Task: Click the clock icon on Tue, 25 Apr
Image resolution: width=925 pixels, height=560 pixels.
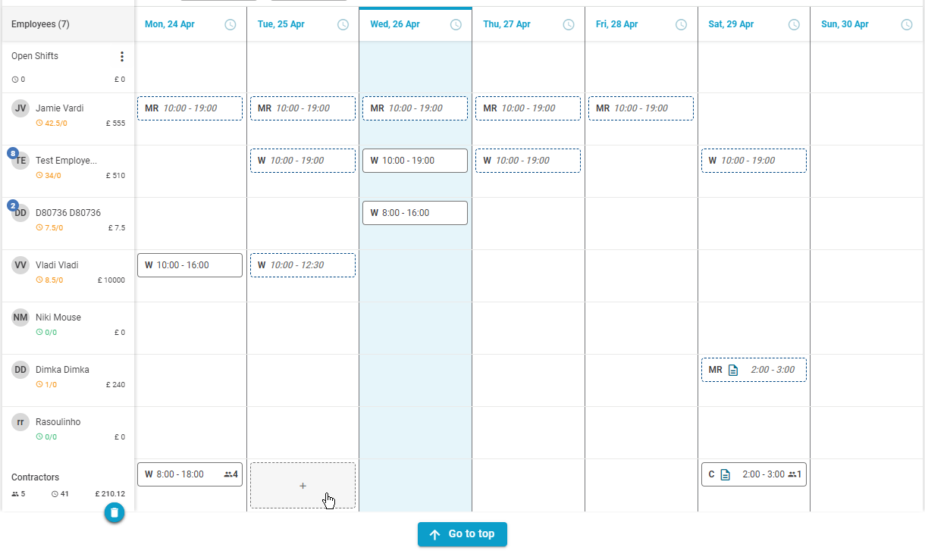Action: point(343,24)
